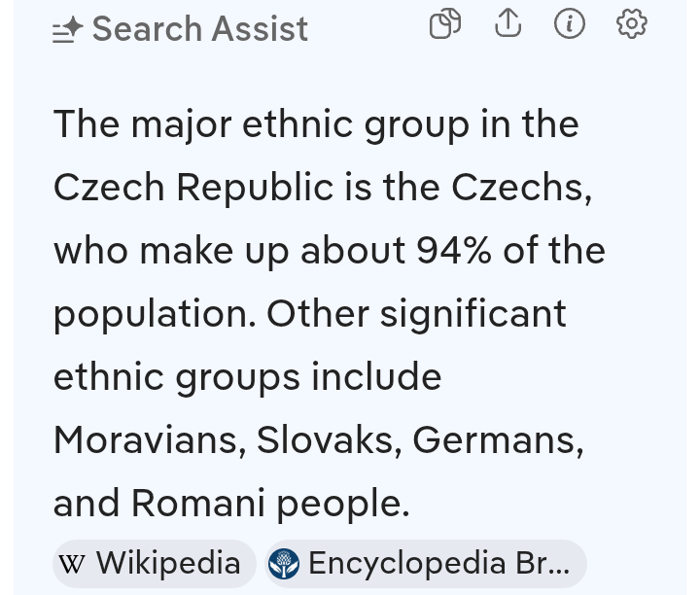
Task: Click the Wikipedia W logo
Action: (72, 564)
